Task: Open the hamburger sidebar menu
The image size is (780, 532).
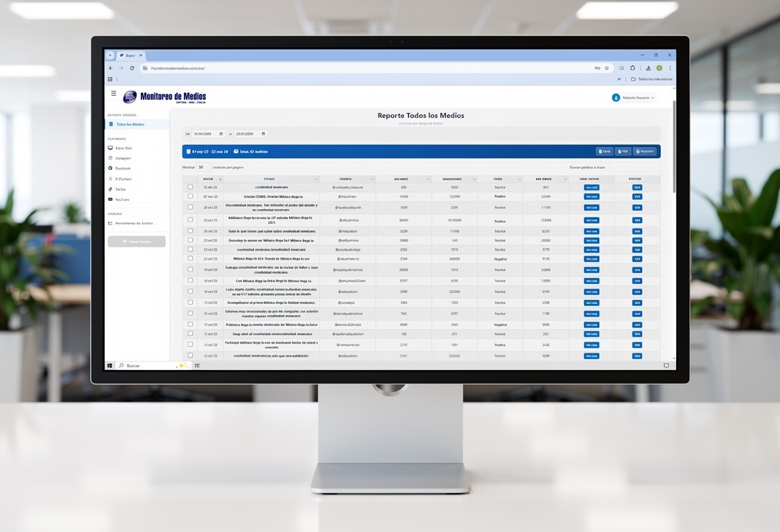Action: 114,93
